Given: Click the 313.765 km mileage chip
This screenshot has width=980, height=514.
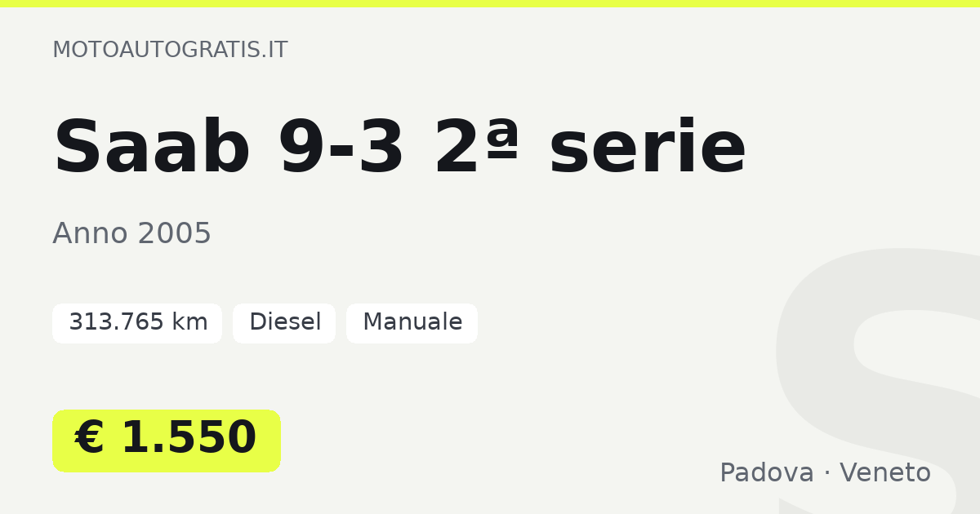Looking at the screenshot, I should 137,323.
